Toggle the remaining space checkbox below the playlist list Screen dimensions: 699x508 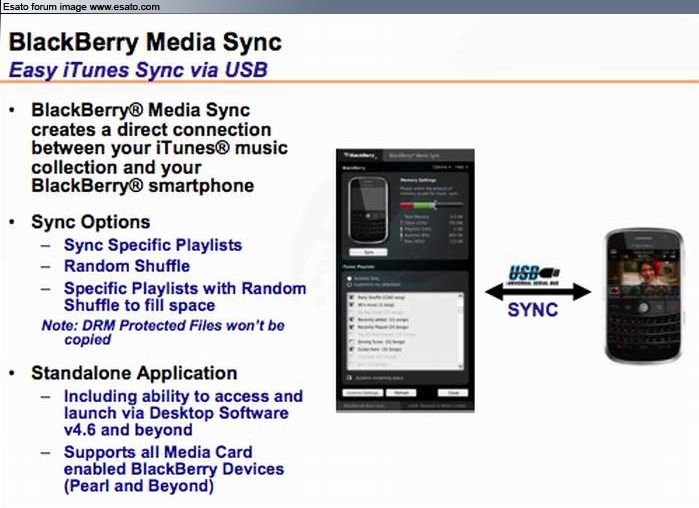click(x=349, y=377)
